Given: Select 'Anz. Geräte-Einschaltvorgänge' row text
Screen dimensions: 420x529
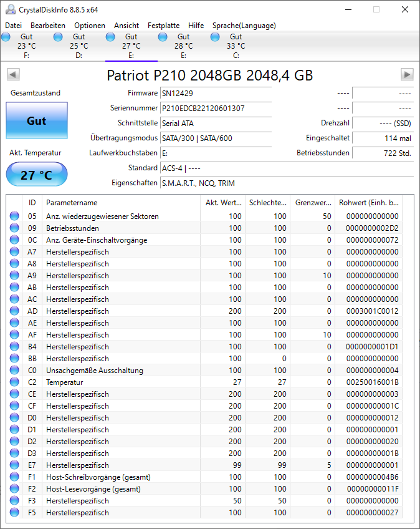Looking at the screenshot, I should (x=97, y=240).
